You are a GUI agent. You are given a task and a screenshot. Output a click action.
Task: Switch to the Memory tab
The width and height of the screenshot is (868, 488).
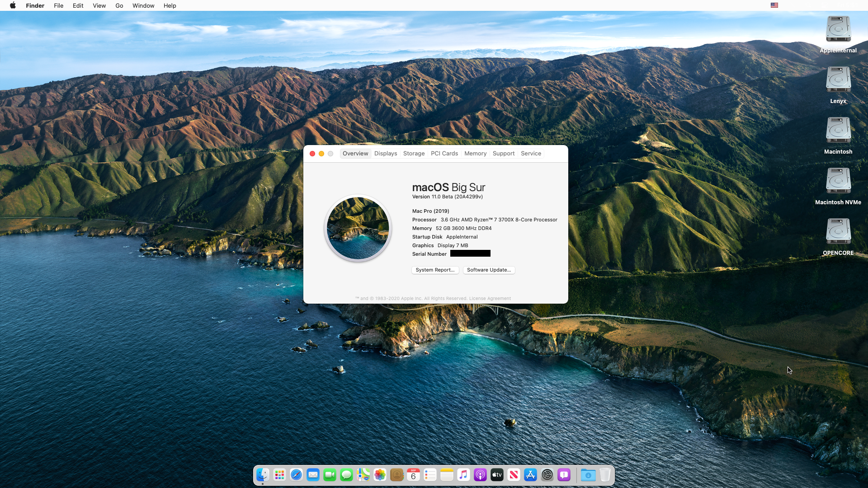pos(475,154)
